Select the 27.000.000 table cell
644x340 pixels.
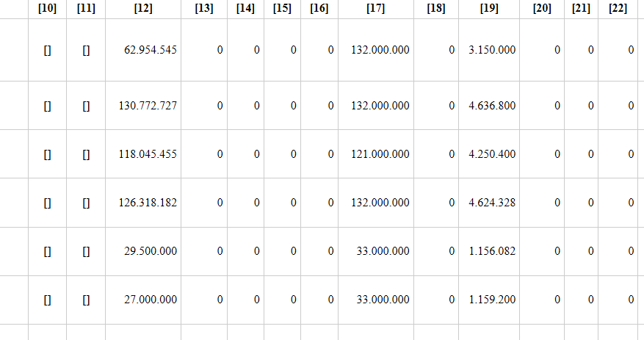coord(151,300)
